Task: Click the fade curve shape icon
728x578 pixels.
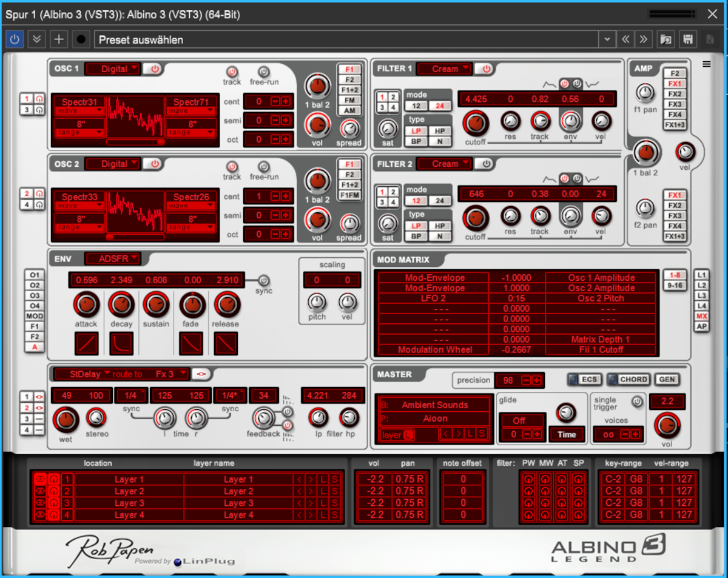Action: (x=191, y=344)
